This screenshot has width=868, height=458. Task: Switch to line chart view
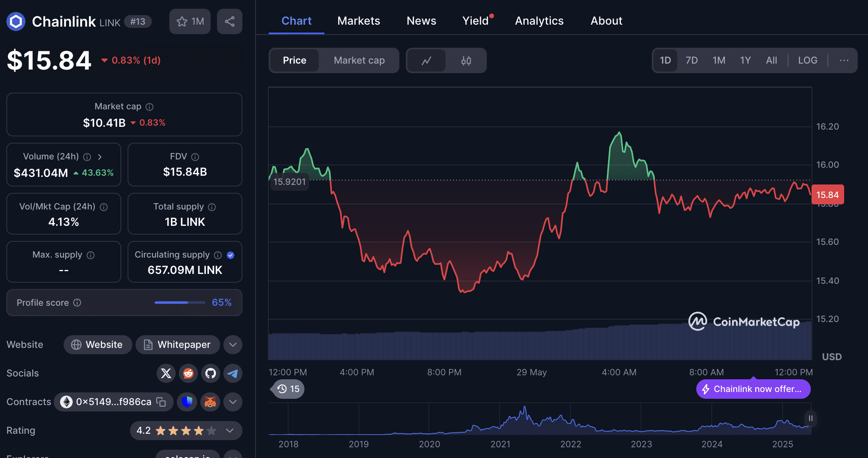coord(426,60)
